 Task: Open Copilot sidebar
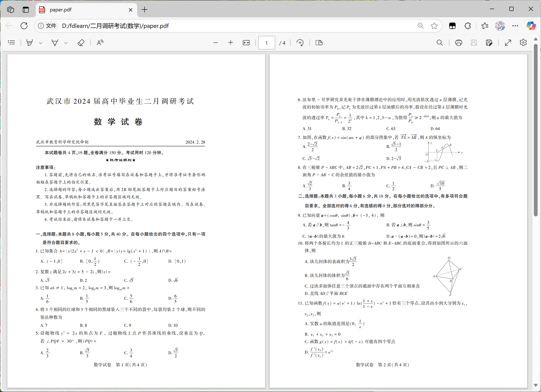[x=531, y=26]
